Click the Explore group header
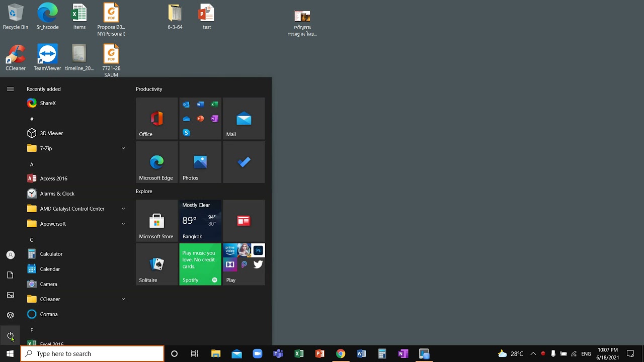 coord(144,191)
